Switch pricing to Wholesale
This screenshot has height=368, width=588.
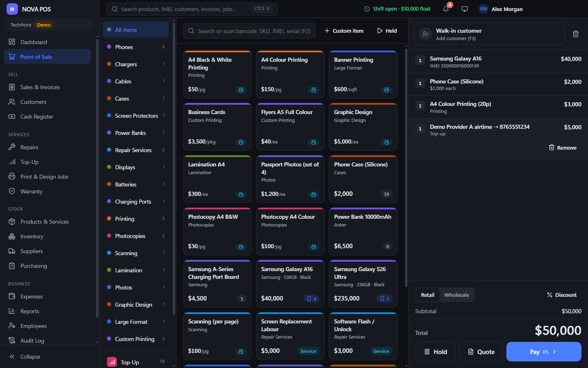[x=457, y=295]
